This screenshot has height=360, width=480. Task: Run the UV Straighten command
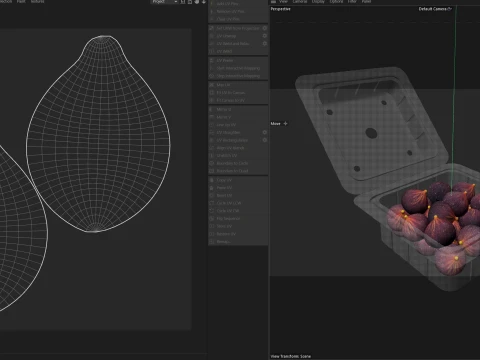click(235, 133)
